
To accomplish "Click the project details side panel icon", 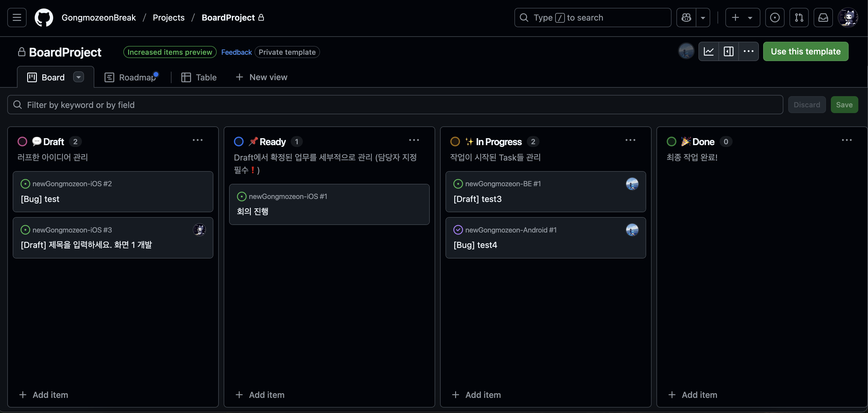I will pyautogui.click(x=728, y=52).
